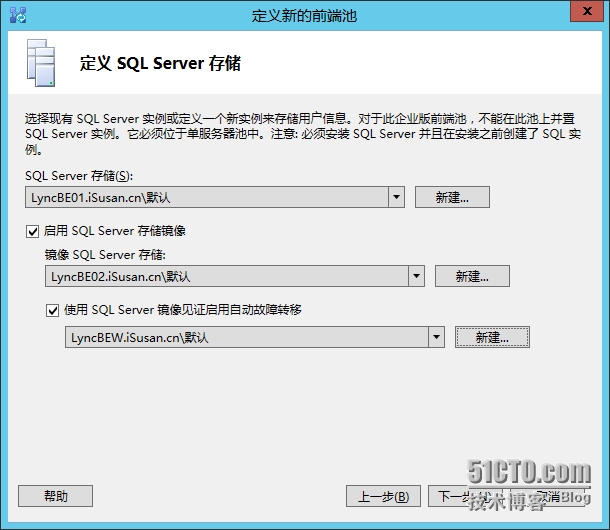Click the Topology Builder icon in title bar
The height and width of the screenshot is (530, 610).
[x=18, y=15]
